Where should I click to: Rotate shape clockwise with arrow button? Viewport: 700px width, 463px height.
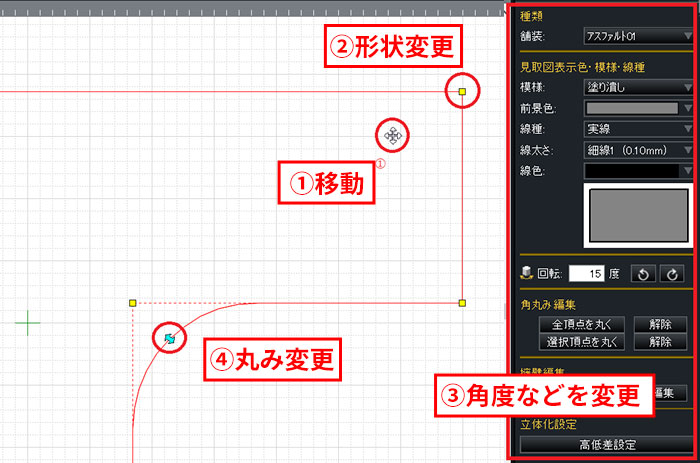point(672,274)
